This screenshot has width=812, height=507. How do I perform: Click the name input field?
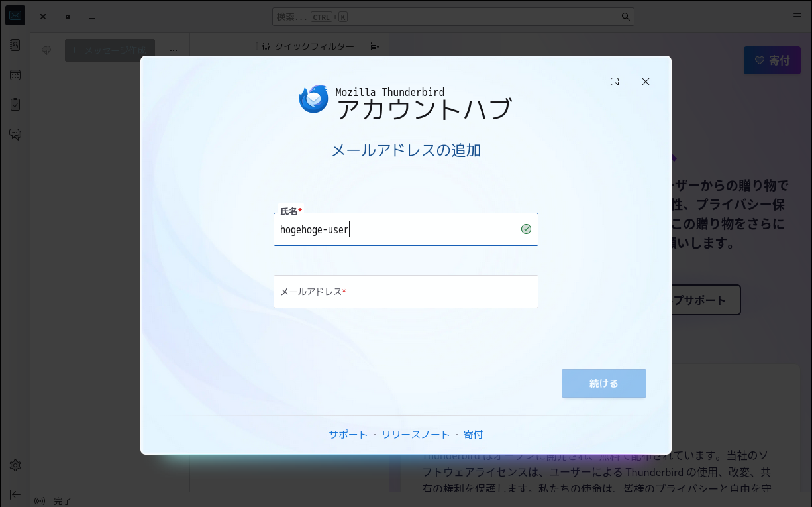click(406, 229)
